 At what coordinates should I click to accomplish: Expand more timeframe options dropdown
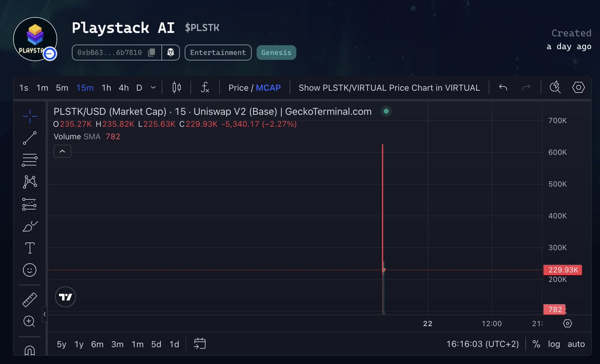point(152,87)
